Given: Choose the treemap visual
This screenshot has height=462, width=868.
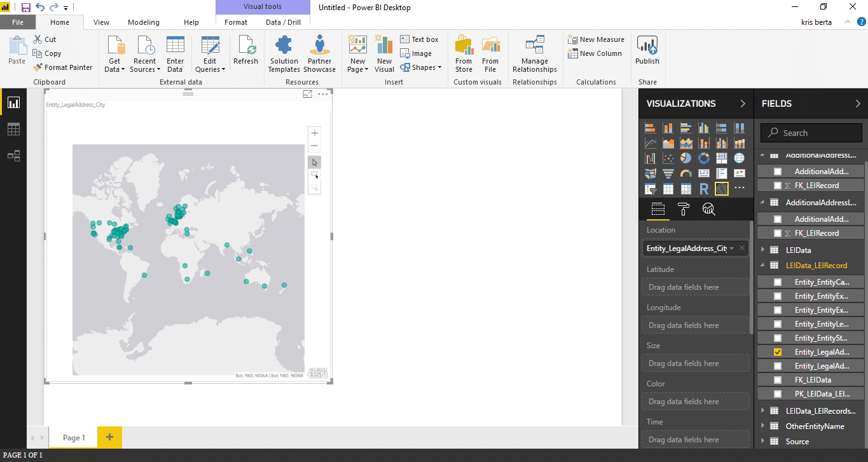Looking at the screenshot, I should click(x=722, y=158).
